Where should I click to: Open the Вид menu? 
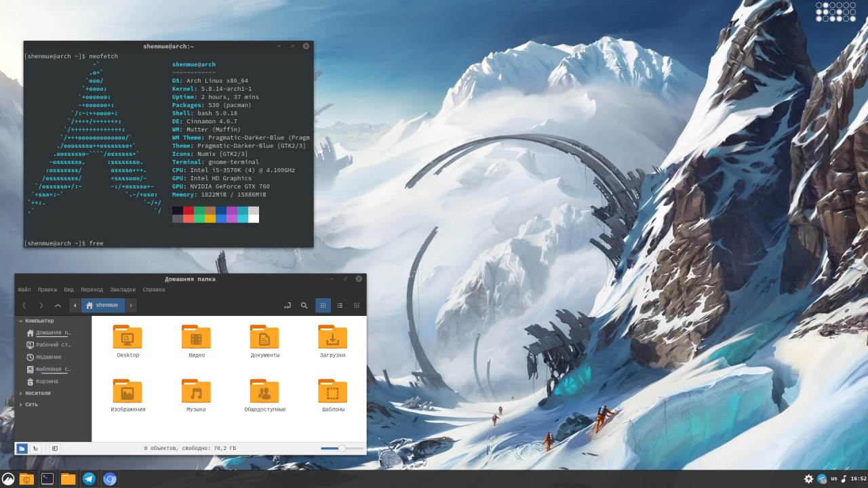pyautogui.click(x=69, y=289)
